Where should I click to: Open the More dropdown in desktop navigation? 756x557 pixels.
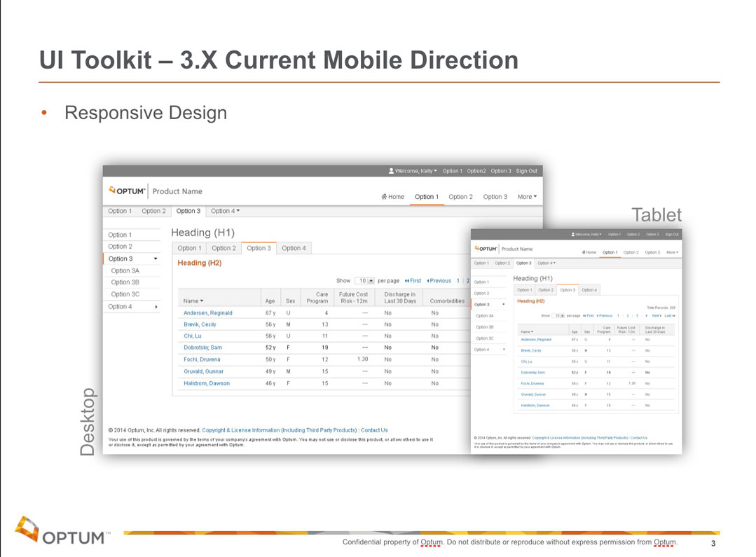[527, 197]
